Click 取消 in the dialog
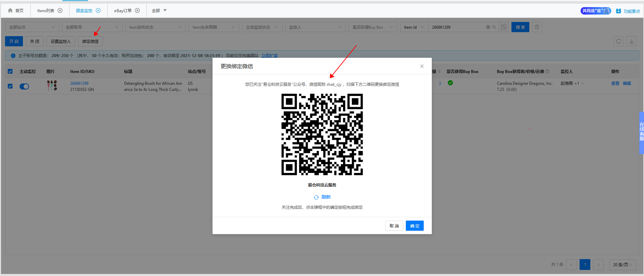Image resolution: width=644 pixels, height=276 pixels. click(394, 226)
